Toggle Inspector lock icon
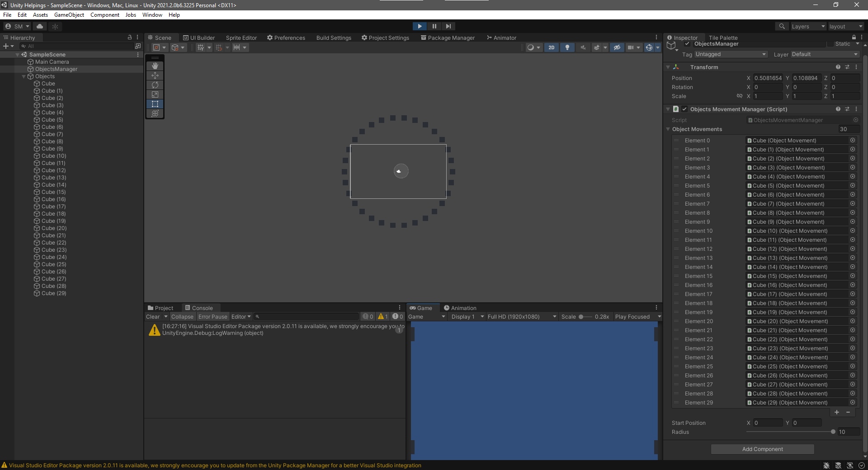The image size is (868, 470). click(x=854, y=38)
